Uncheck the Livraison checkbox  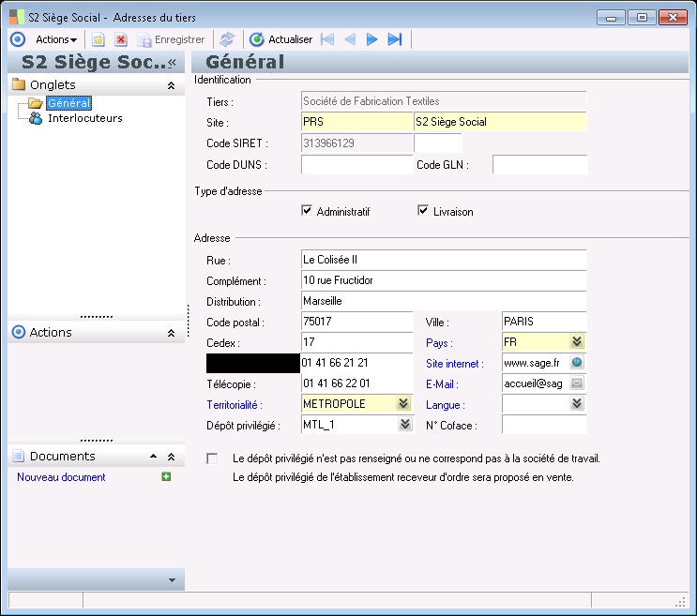(x=423, y=211)
